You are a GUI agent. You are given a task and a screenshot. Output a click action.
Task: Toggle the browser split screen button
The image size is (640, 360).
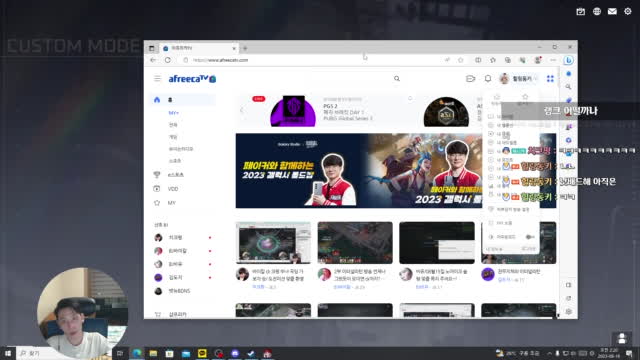478,60
